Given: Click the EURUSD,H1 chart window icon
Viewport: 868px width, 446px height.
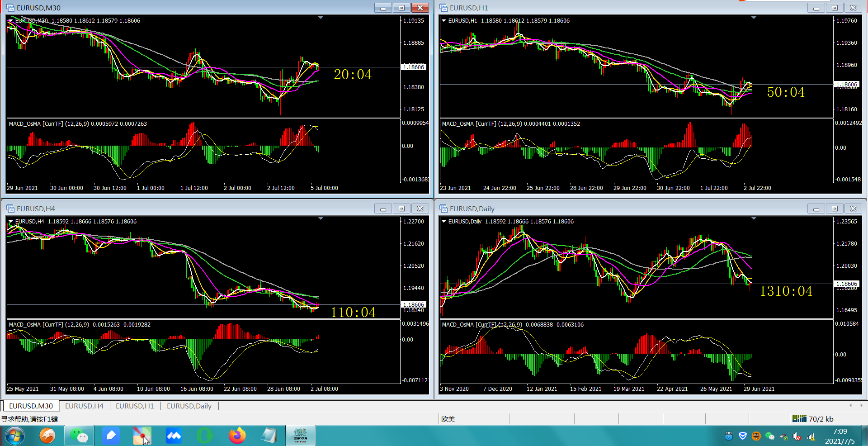Looking at the screenshot, I should click(x=443, y=8).
